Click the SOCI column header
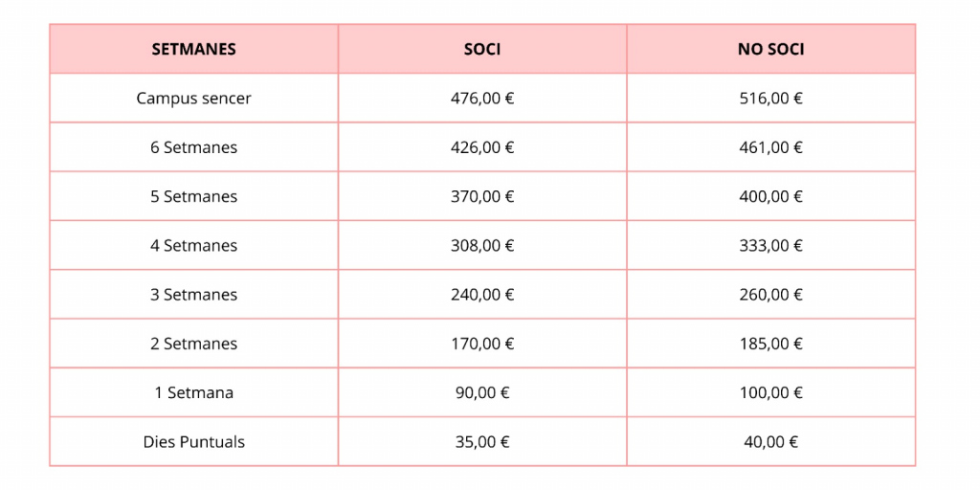This screenshot has height=490, width=980. pyautogui.click(x=482, y=49)
